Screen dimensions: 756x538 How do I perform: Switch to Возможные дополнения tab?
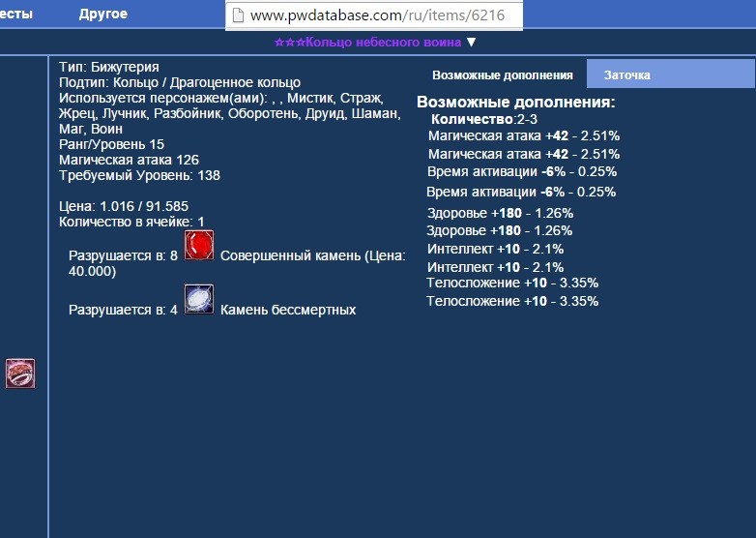pyautogui.click(x=503, y=75)
